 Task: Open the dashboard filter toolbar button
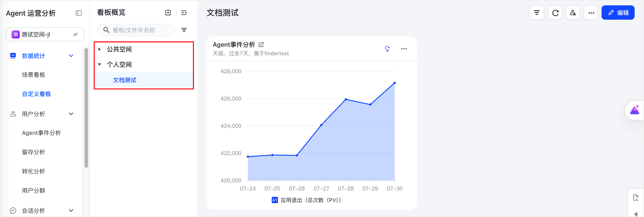pyautogui.click(x=537, y=13)
